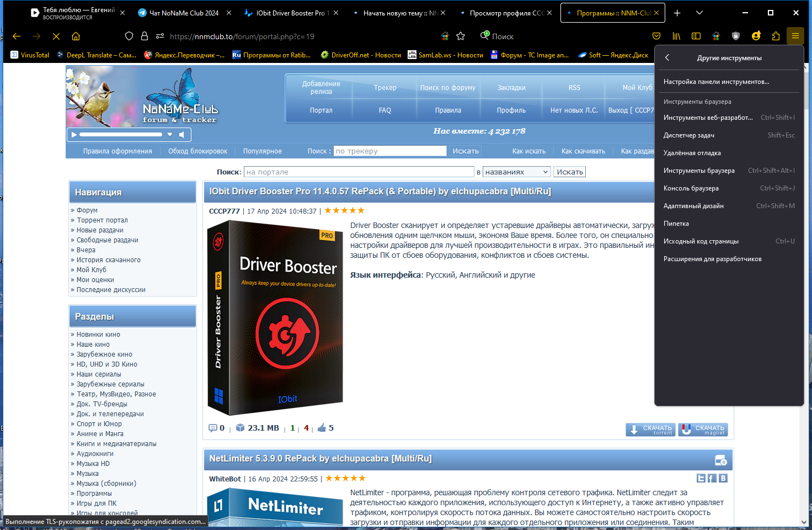The height and width of the screenshot is (530, 812).
Task: Close the 'Программы :: NNM-Club' tab
Action: pyautogui.click(x=656, y=13)
